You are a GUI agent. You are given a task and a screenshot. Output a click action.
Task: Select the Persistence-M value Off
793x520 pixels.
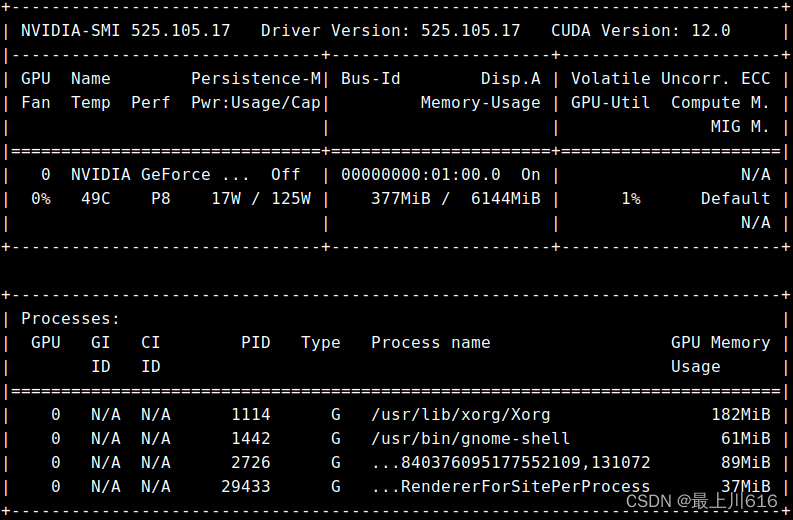pyautogui.click(x=286, y=175)
